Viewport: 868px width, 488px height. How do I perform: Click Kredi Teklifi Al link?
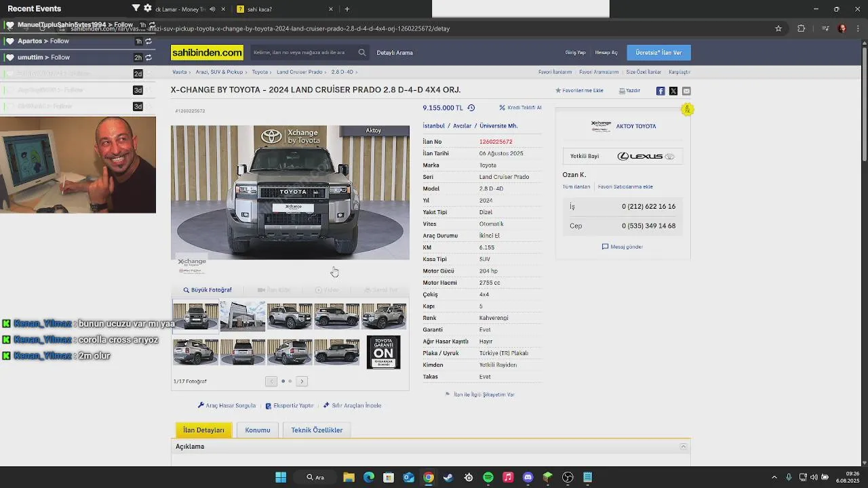click(x=520, y=108)
